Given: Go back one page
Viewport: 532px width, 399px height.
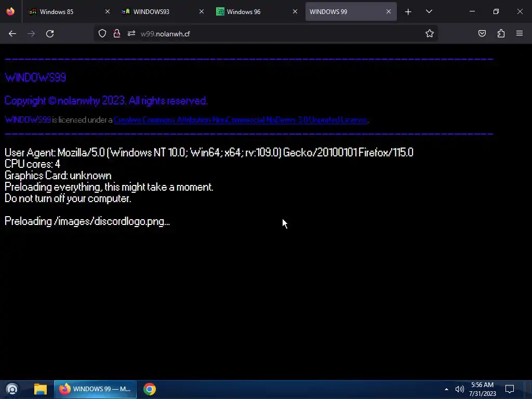Looking at the screenshot, I should (x=12, y=34).
